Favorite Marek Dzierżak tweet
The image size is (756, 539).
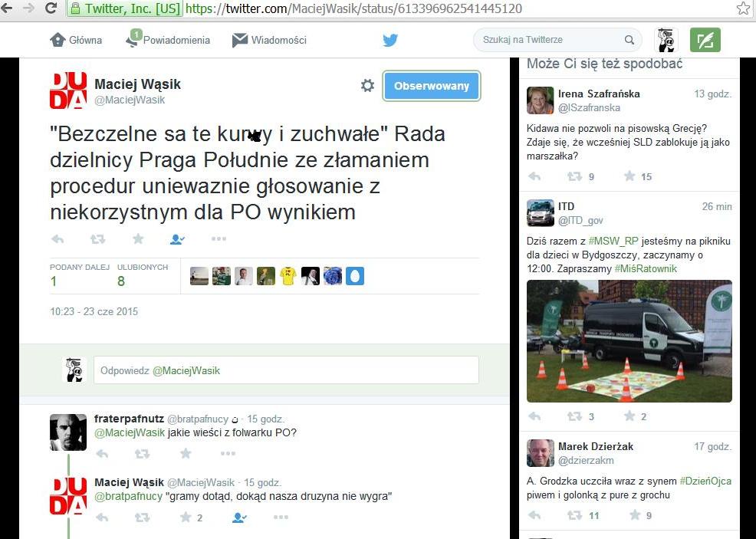635,515
